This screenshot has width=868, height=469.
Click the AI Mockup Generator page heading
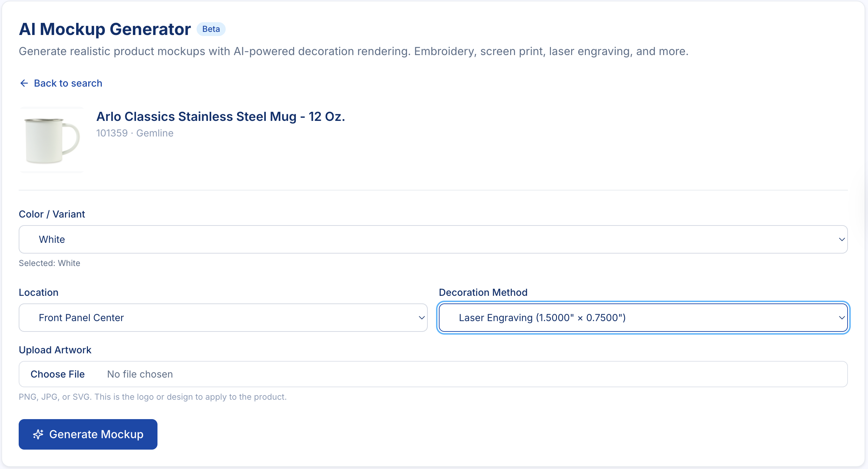coord(104,29)
